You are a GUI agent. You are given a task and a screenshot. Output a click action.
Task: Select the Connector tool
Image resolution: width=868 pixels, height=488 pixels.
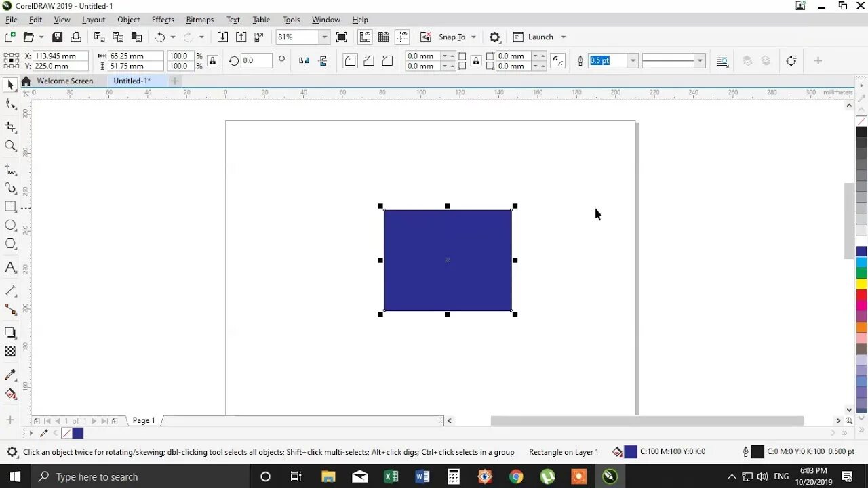click(10, 309)
